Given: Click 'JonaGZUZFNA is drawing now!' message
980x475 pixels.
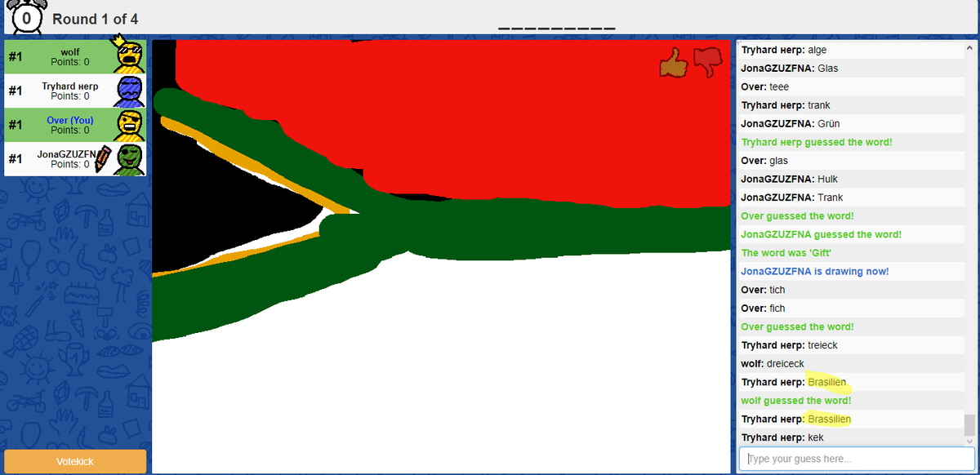Looking at the screenshot, I should point(814,271).
